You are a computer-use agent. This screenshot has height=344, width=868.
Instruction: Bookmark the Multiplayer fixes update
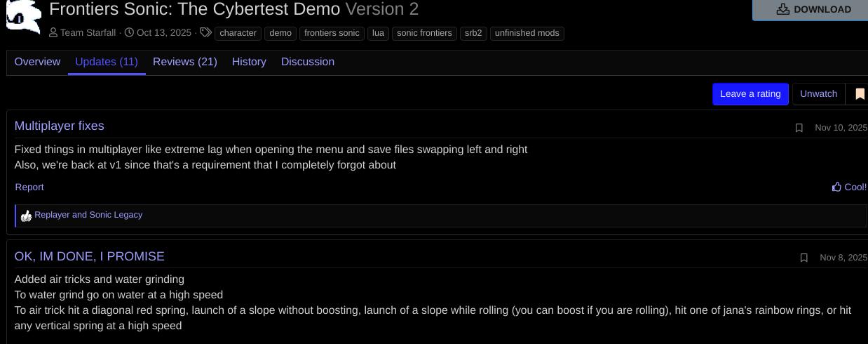click(x=799, y=128)
